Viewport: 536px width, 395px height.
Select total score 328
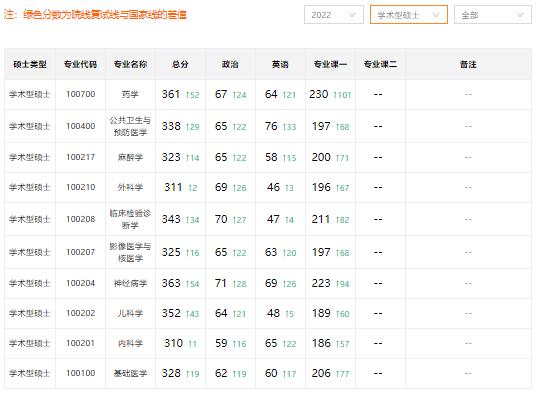tap(171, 373)
